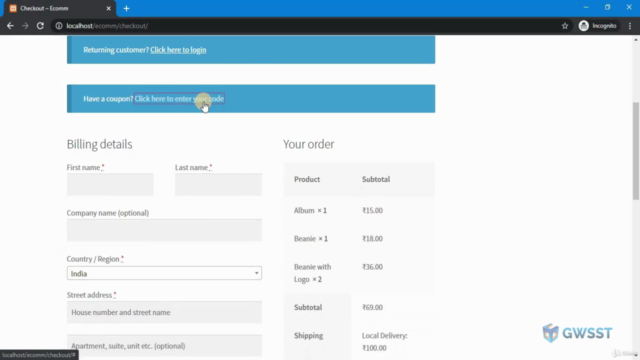Click the House number and street name field
Image resolution: width=640 pixels, height=360 pixels.
(164, 312)
